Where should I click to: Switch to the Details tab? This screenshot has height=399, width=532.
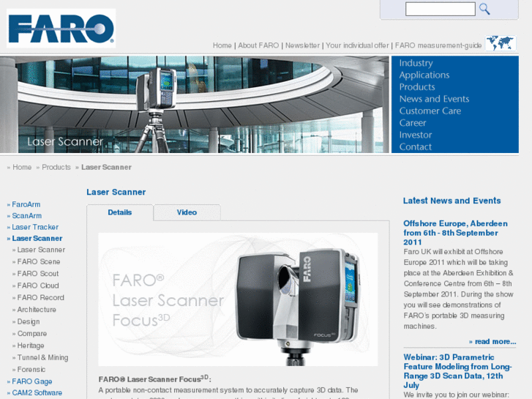coord(120,212)
